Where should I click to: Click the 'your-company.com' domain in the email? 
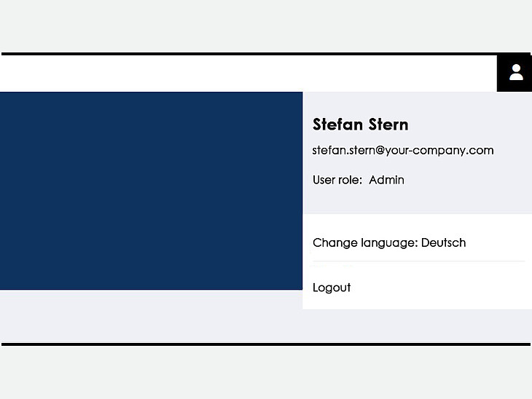pyautogui.click(x=439, y=150)
